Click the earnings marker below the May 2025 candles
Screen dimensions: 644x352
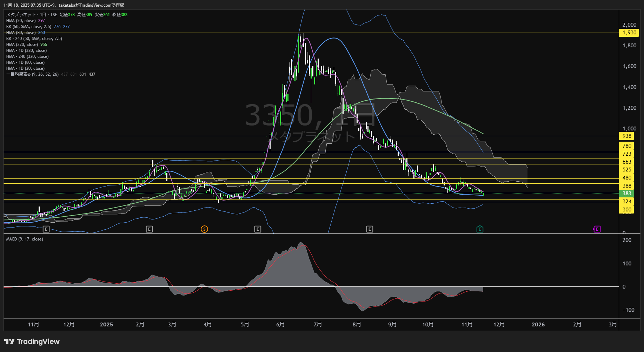click(x=258, y=229)
